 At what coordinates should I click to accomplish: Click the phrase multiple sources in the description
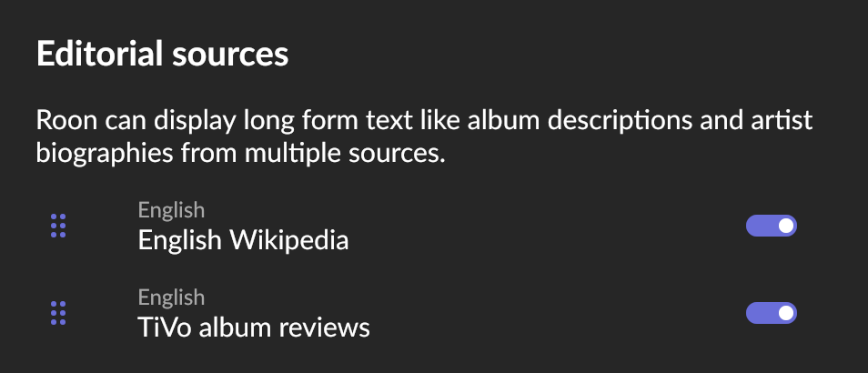pos(344,154)
